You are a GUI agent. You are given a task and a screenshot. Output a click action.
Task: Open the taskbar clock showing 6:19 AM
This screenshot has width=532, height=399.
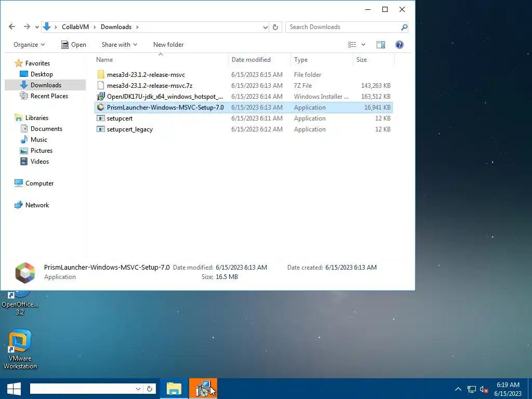coord(508,389)
